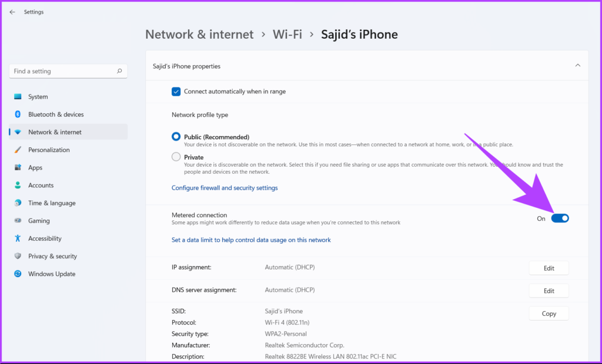
Task: Click the Windows Update sync icon
Action: 18,274
